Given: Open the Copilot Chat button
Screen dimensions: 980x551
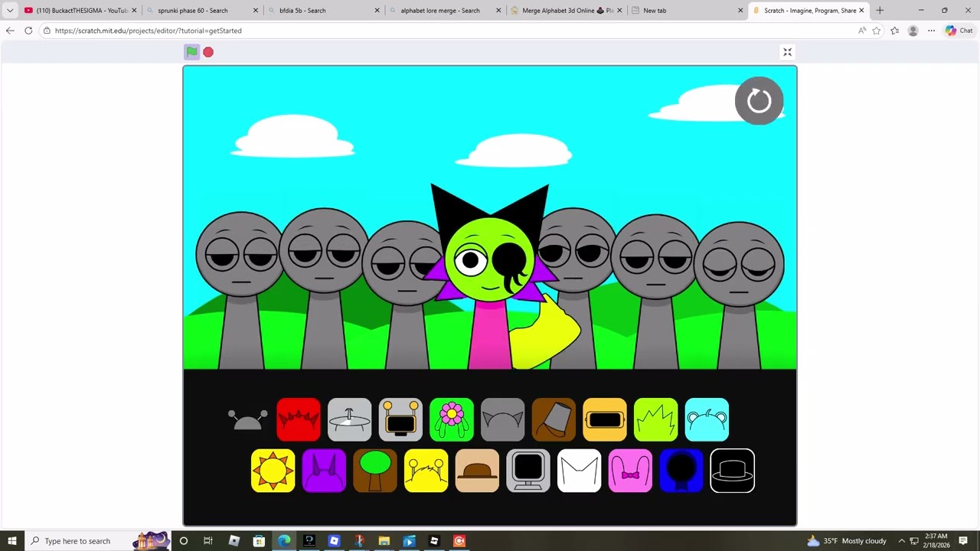Looking at the screenshot, I should click(x=959, y=31).
